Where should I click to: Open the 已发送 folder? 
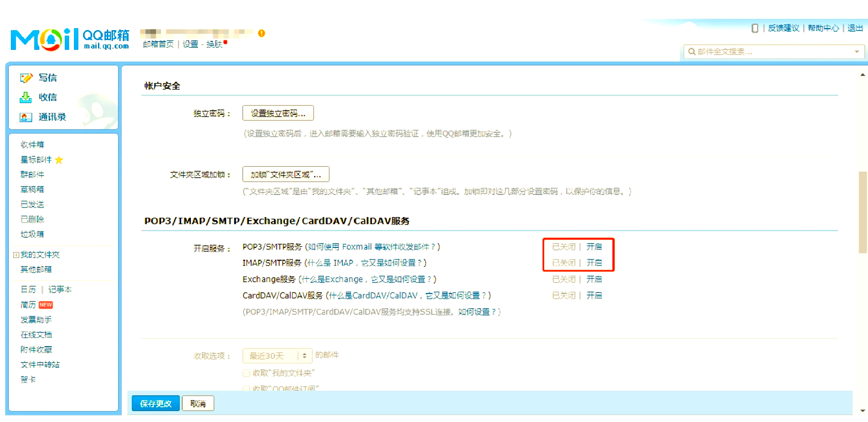pyautogui.click(x=32, y=205)
